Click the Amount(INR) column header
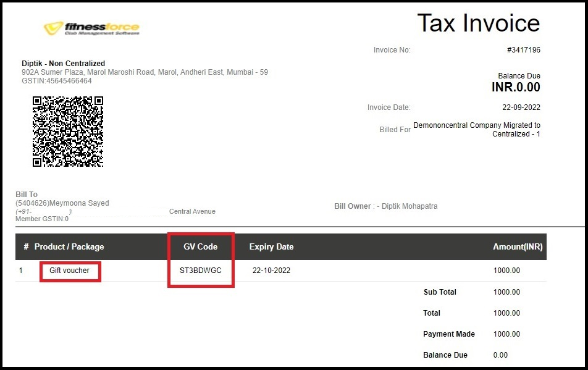Image resolution: width=588 pixels, height=370 pixels. click(x=517, y=246)
